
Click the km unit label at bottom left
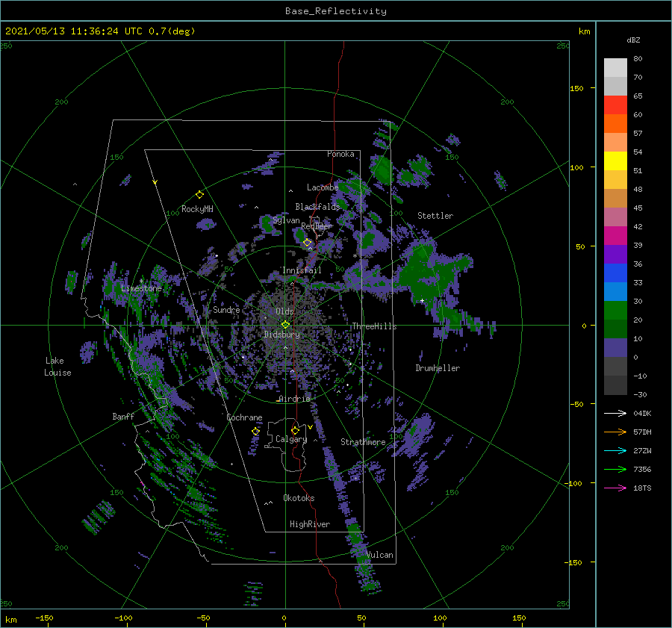click(11, 620)
